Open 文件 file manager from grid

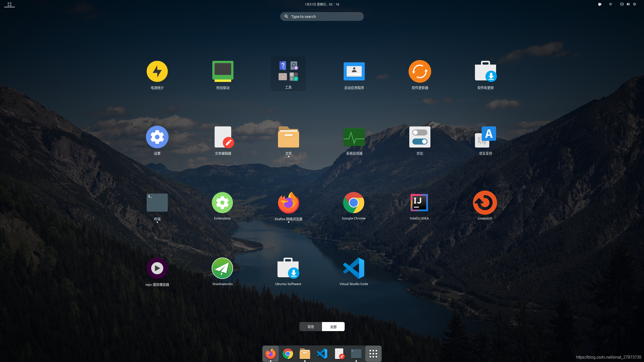coord(288,141)
